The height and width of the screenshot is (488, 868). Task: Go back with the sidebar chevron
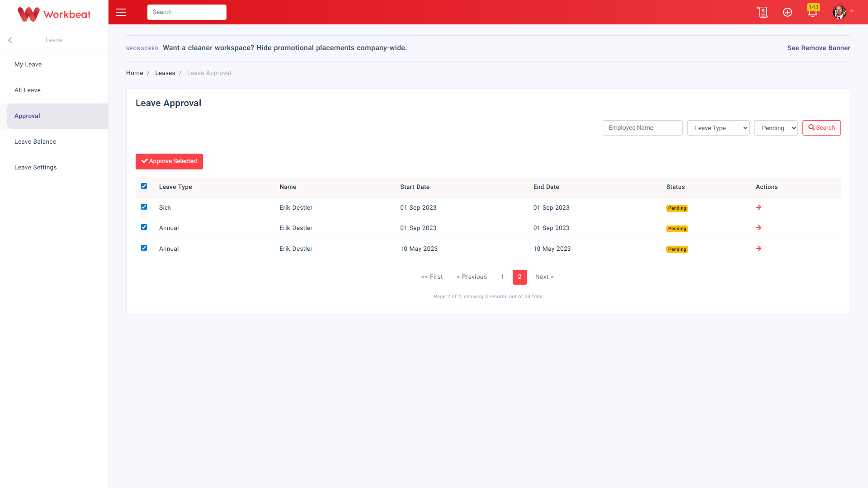[x=10, y=40]
